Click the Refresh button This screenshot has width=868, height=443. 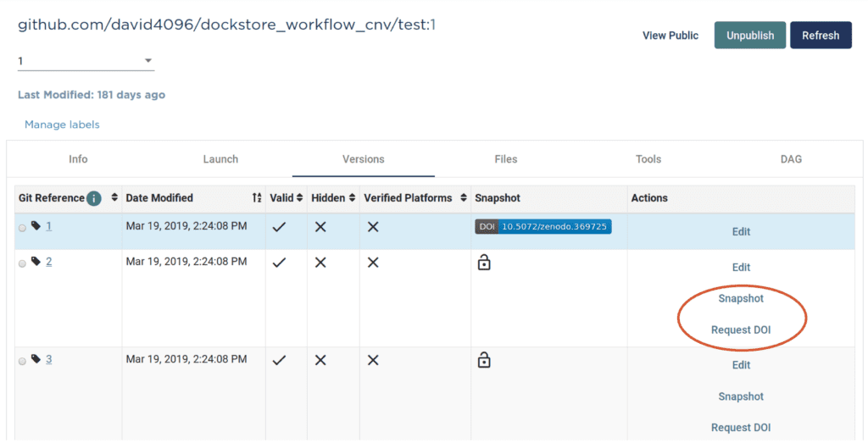pyautogui.click(x=821, y=36)
